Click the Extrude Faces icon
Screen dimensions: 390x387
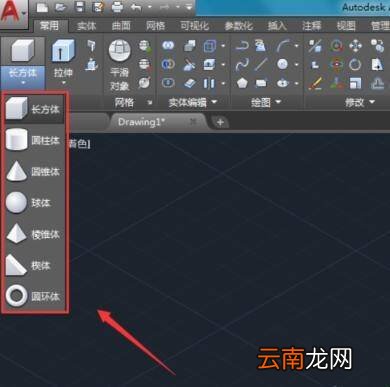pos(209,64)
